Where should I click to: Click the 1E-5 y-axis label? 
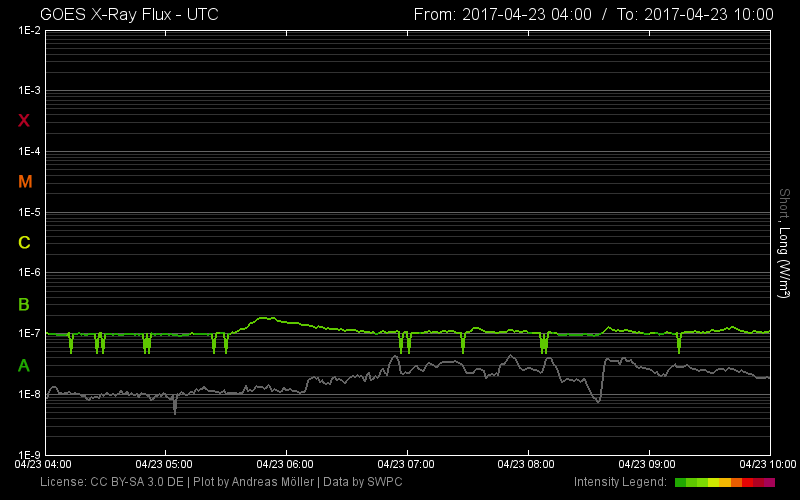tap(29, 212)
